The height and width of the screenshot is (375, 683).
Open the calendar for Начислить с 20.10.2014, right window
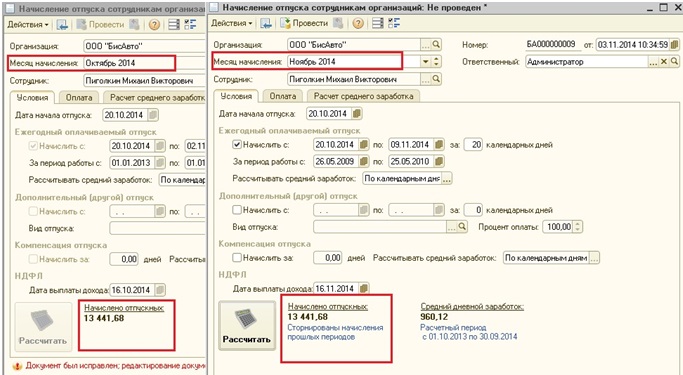[364, 144]
